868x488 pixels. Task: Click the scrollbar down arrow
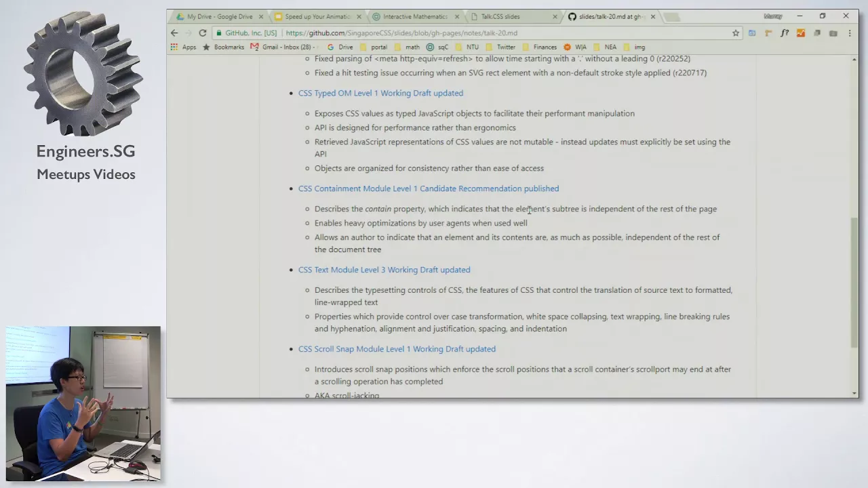[x=854, y=393]
